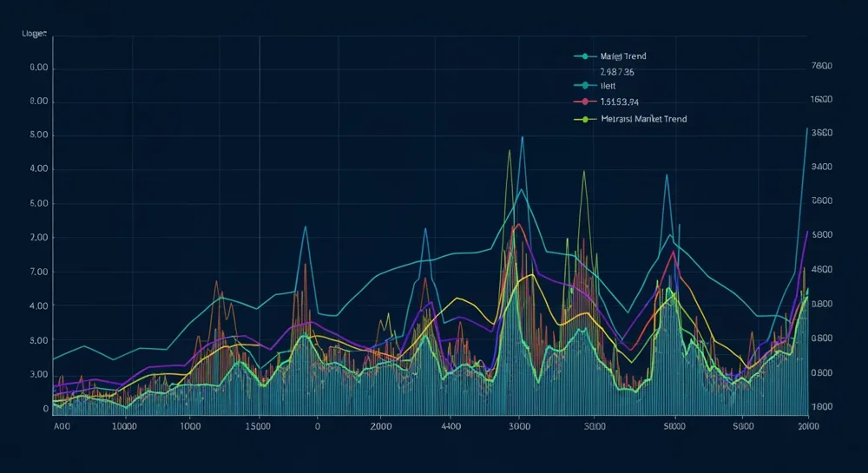Screen dimensions: 868x473
Task: Click the '8.00' label on the left axis
Action: pos(39,102)
